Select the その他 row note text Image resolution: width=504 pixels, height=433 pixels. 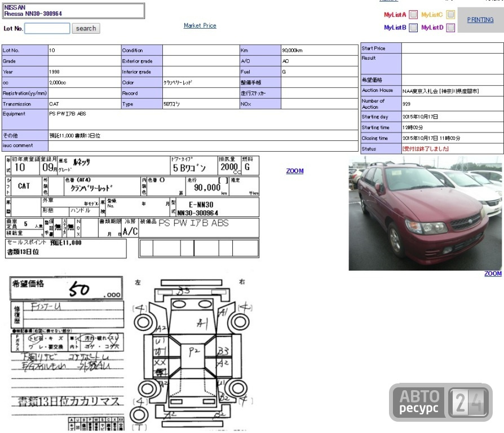[74, 136]
